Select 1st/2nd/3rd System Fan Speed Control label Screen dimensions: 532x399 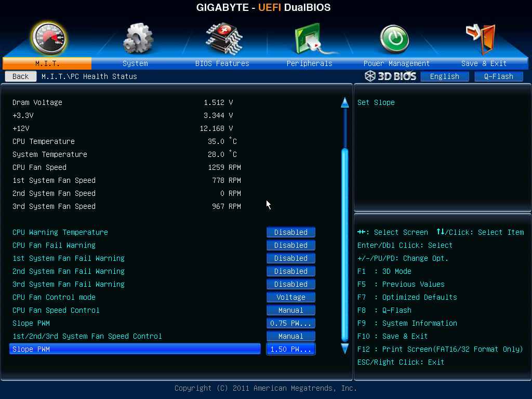(x=87, y=336)
